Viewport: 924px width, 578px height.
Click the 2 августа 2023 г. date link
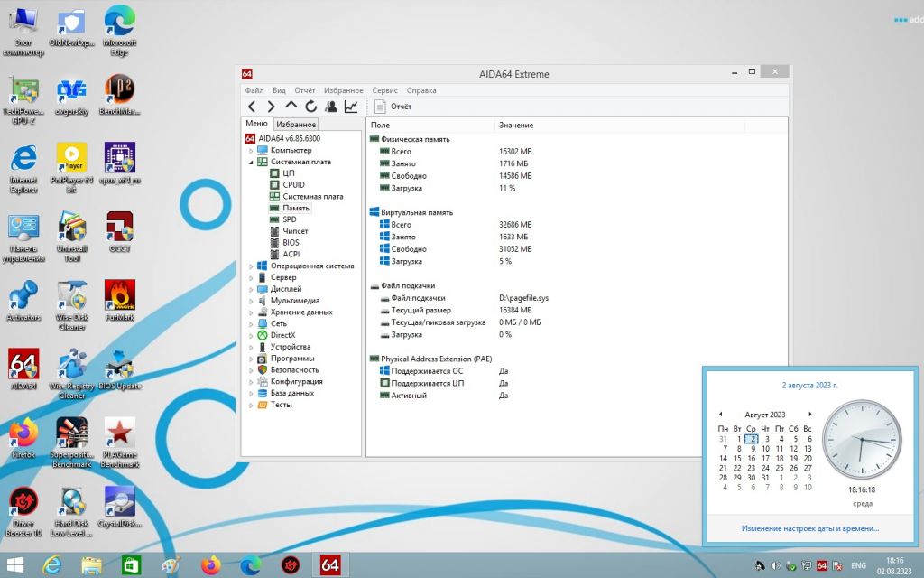pyautogui.click(x=809, y=385)
